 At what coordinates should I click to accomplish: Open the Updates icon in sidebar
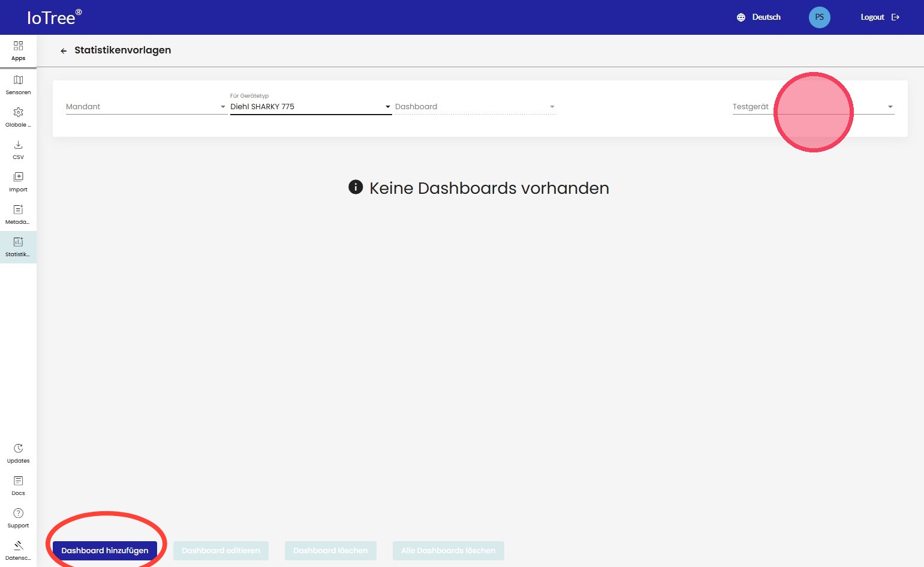coord(18,449)
